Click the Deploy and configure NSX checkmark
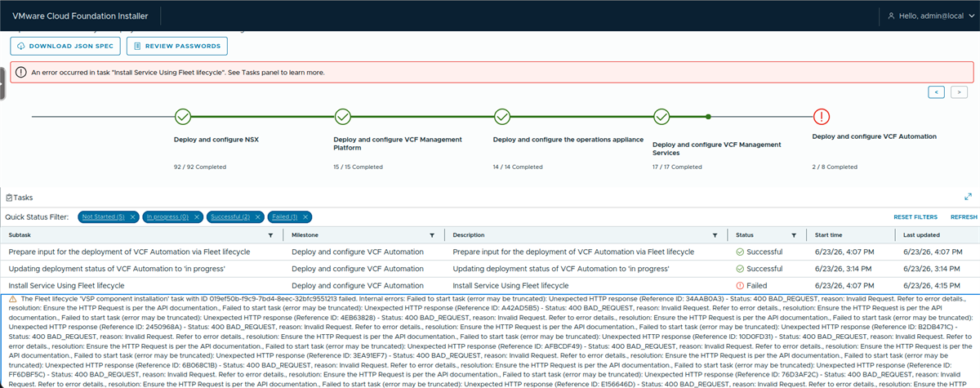The width and height of the screenshot is (980, 388). click(x=183, y=117)
